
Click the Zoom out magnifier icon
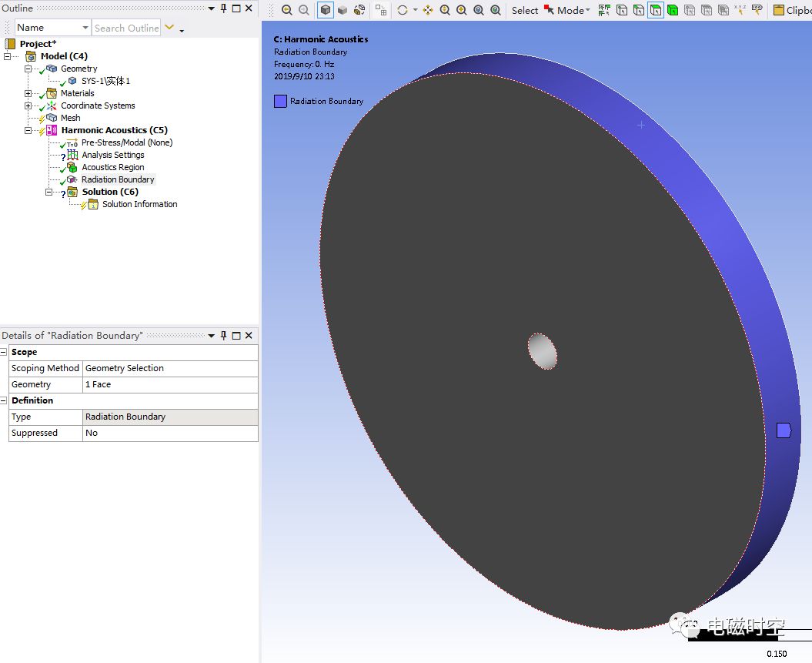(445, 10)
